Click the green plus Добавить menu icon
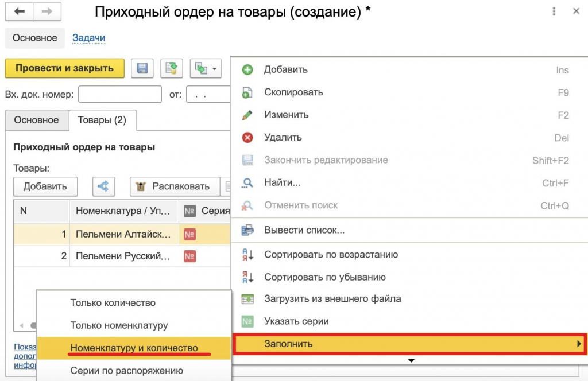588x381 pixels. pyautogui.click(x=247, y=69)
